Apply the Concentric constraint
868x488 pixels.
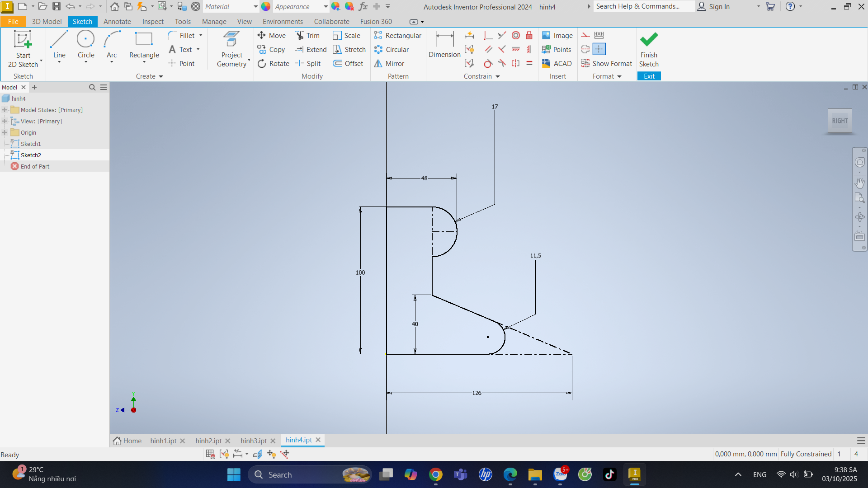(515, 36)
